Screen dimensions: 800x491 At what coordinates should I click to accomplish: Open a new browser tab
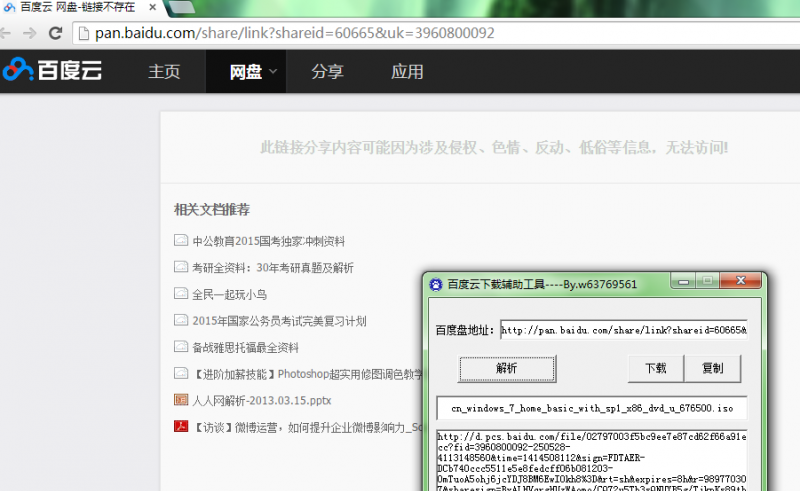[181, 7]
